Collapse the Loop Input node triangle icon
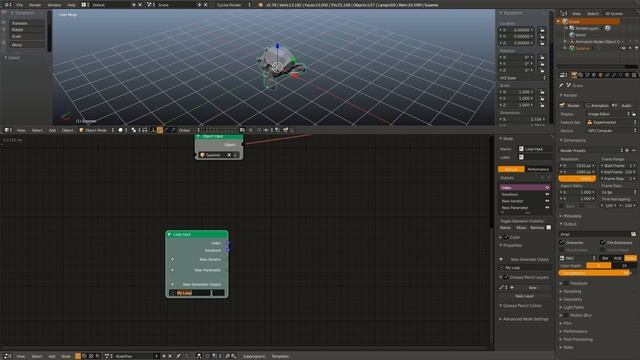This screenshot has height=360, width=640. pos(169,235)
